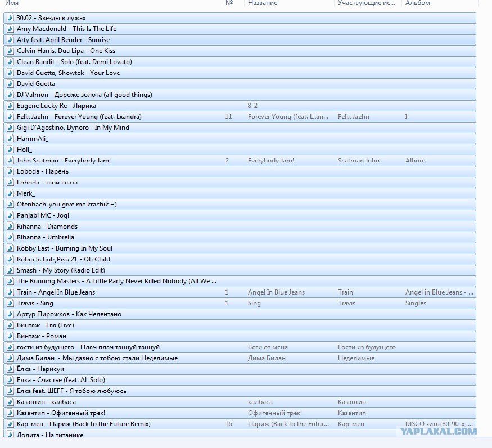
Task: Click artist cell Гости из будущего
Action: (367, 347)
